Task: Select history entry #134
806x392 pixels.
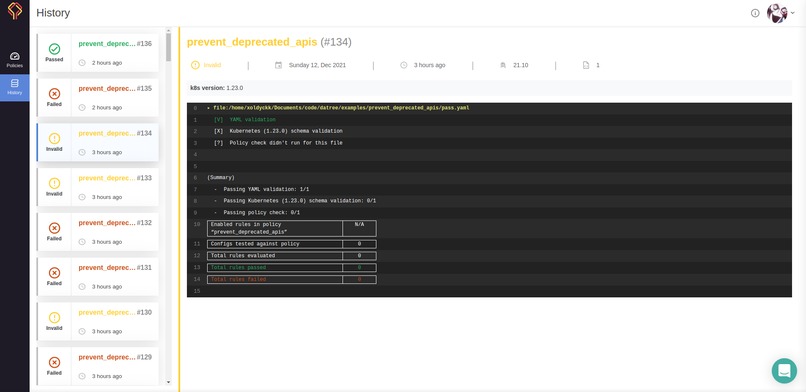Action: pyautogui.click(x=98, y=142)
